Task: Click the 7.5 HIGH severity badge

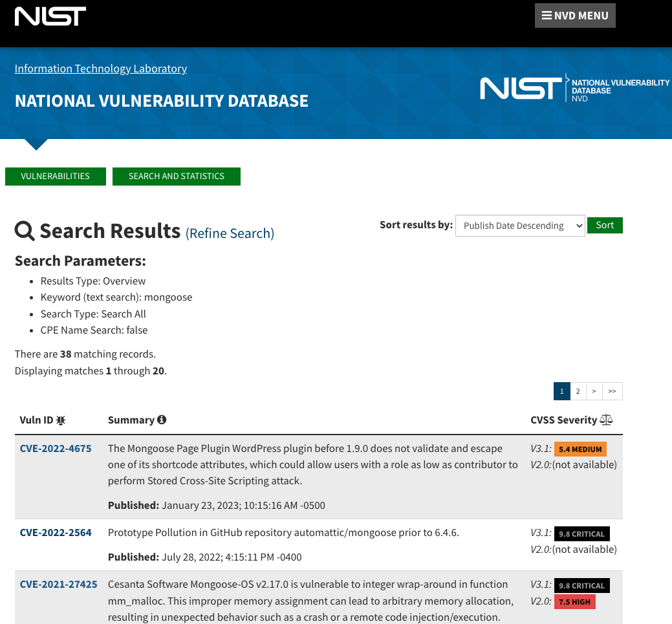Action: tap(574, 602)
